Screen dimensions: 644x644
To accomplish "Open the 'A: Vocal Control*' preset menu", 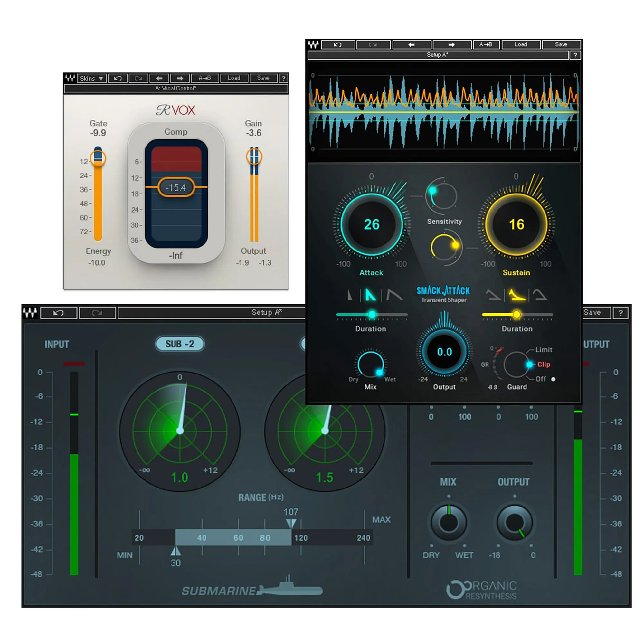I will click(x=176, y=88).
